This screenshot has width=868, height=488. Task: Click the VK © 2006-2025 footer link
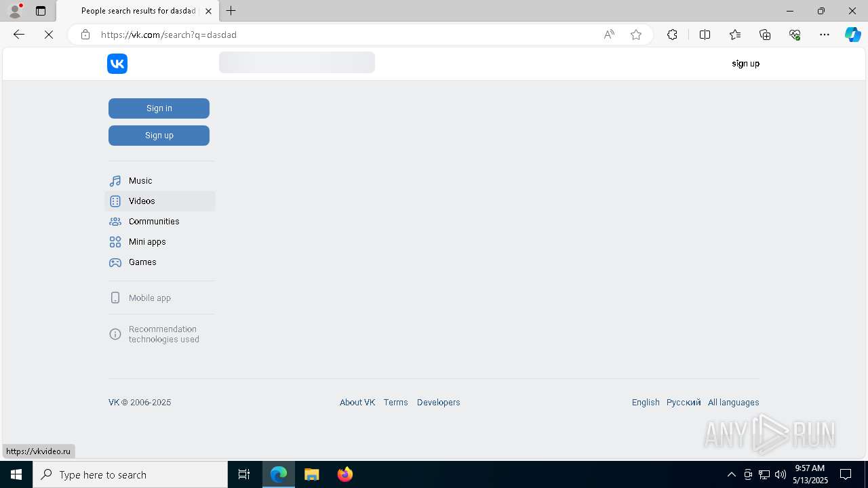(x=140, y=403)
